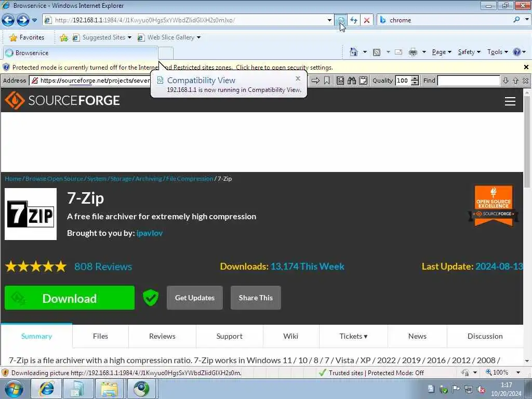Screen dimensions: 532x399
Task: Click the Get Updates button
Action: [195, 298]
